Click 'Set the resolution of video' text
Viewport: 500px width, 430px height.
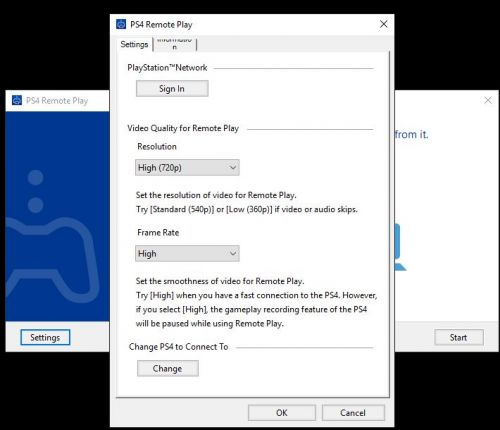[x=216, y=195]
